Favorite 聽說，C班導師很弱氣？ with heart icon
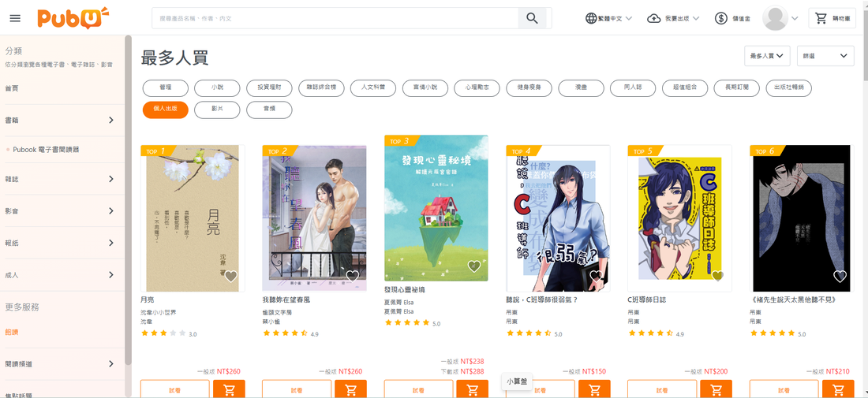 pos(597,277)
